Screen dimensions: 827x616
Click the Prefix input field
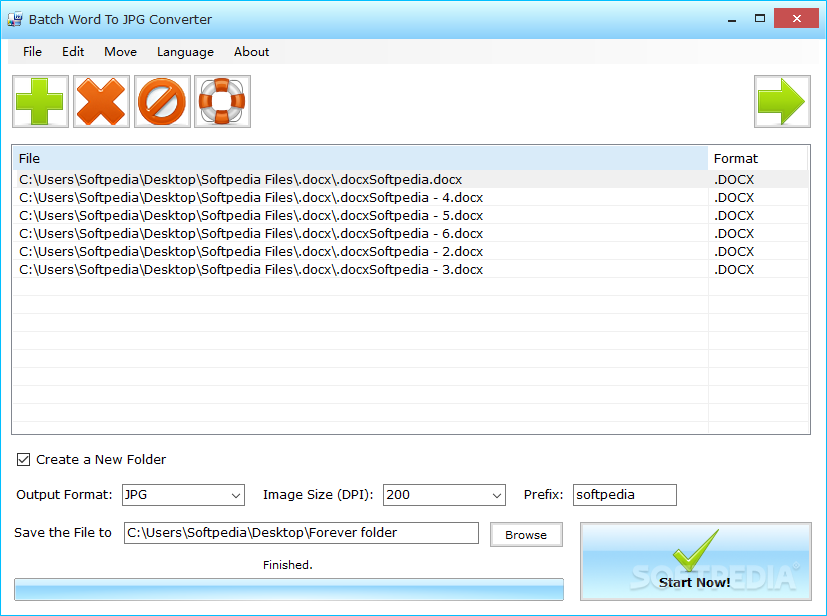coord(624,495)
